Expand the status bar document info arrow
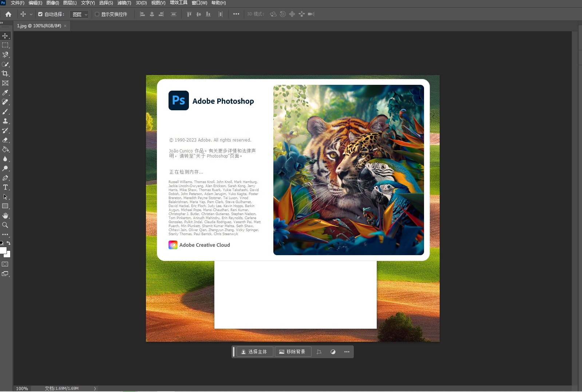This screenshot has width=582, height=392. (x=95, y=388)
